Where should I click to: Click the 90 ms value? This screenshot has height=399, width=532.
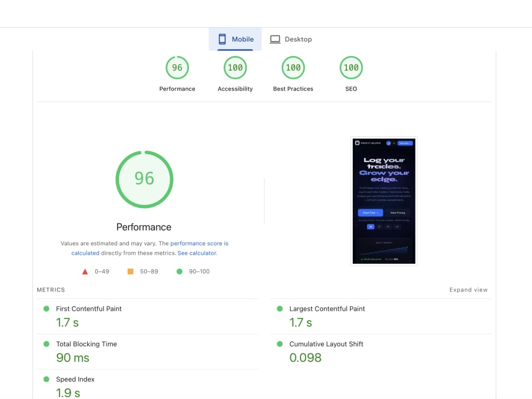(x=72, y=358)
